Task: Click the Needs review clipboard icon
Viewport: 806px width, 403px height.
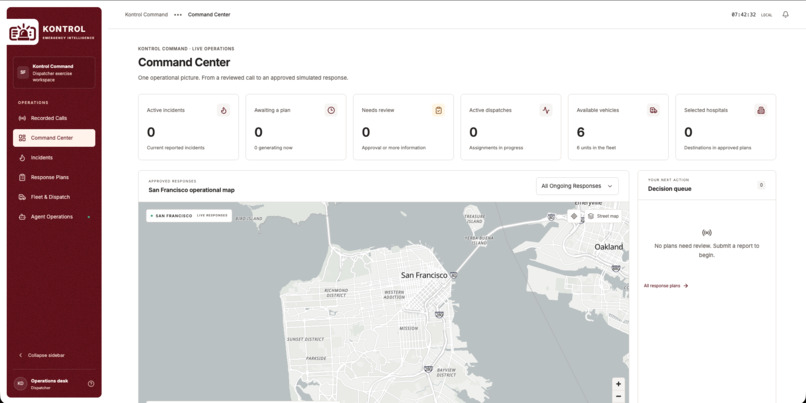Action: point(438,110)
